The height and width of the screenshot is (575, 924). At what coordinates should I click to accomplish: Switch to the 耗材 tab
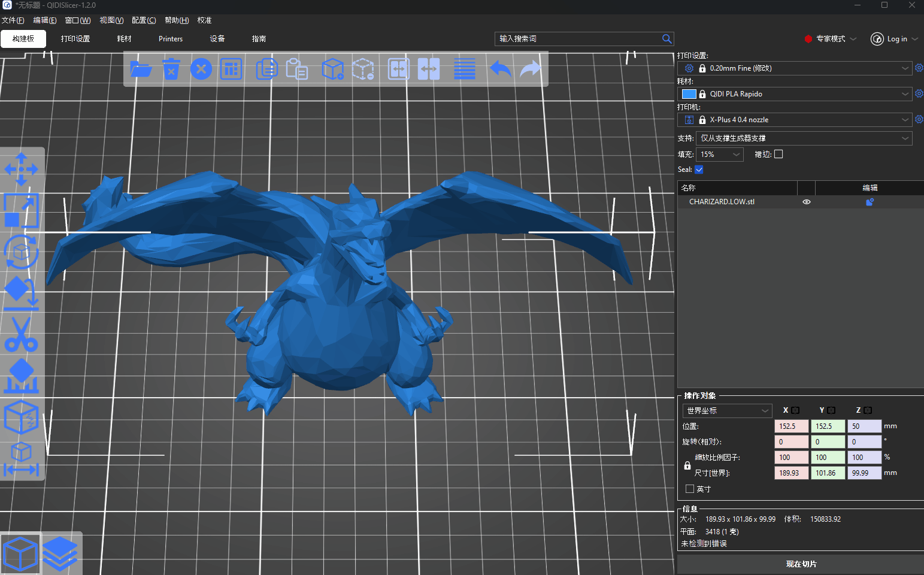[x=125, y=39]
